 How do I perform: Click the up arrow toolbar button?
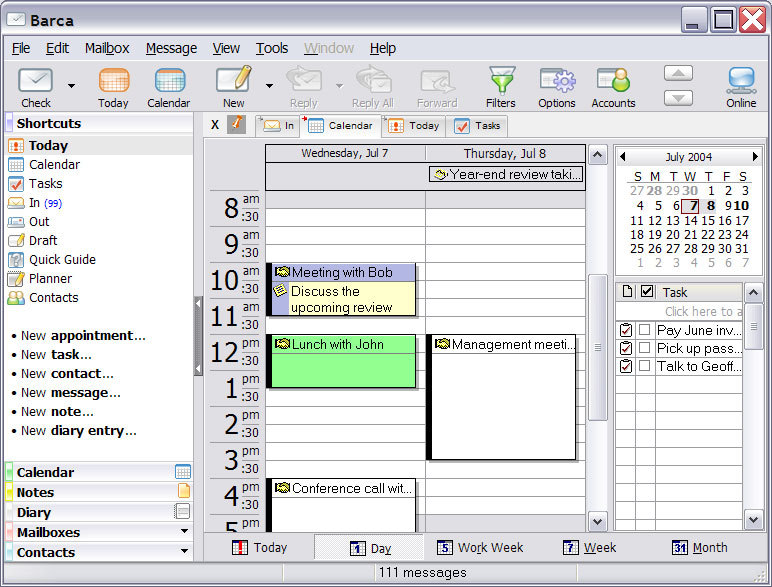678,73
